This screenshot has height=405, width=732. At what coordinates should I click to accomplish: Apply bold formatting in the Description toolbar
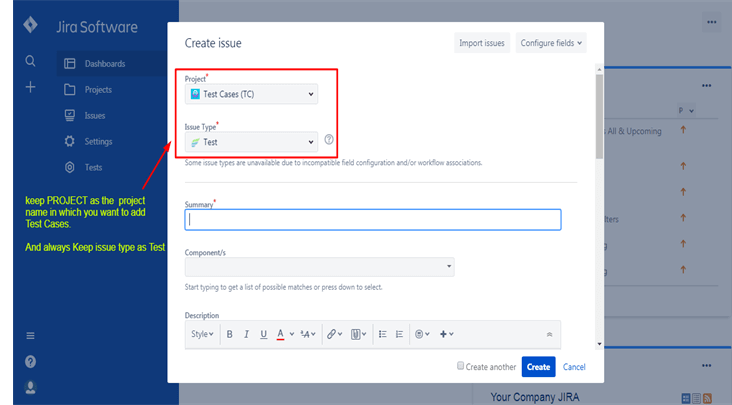(229, 334)
